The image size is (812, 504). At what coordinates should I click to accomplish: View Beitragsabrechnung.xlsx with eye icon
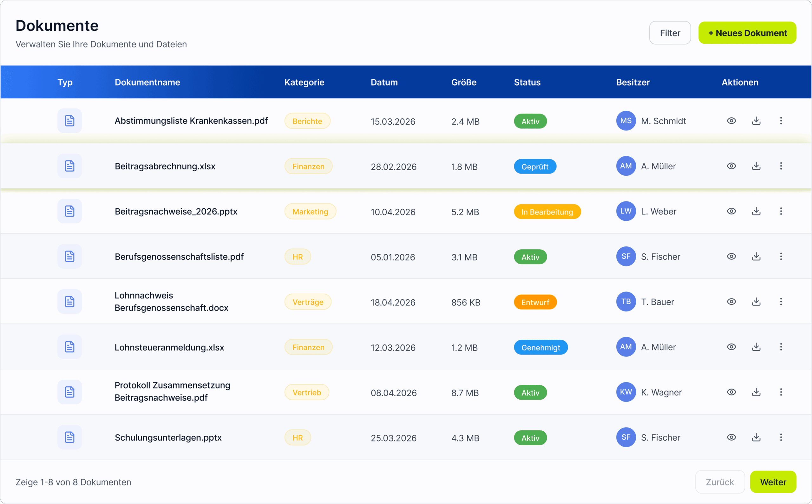[731, 166]
